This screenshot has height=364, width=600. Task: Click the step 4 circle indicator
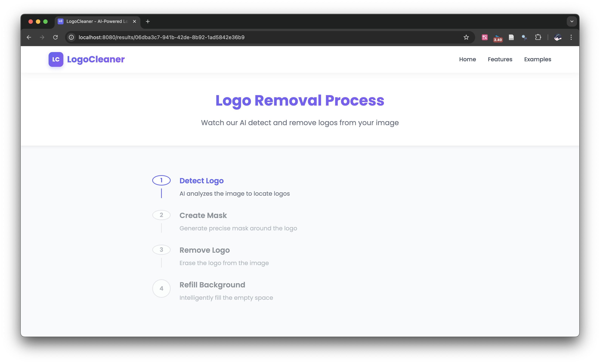pos(161,288)
